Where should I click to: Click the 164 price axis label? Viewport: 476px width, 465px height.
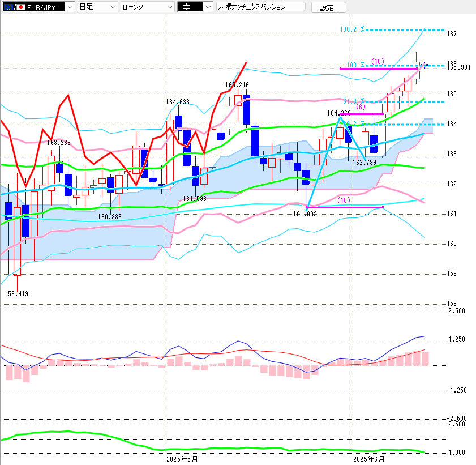452,124
